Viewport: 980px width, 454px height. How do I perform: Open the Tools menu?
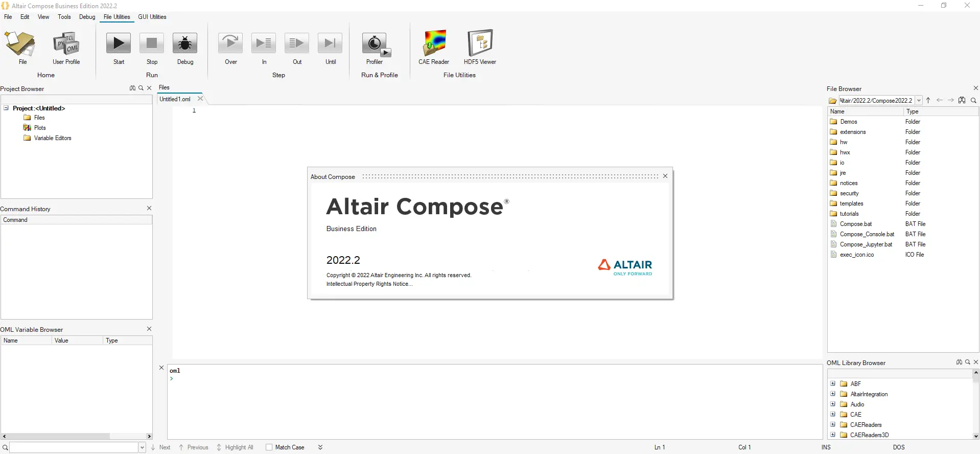click(x=64, y=17)
